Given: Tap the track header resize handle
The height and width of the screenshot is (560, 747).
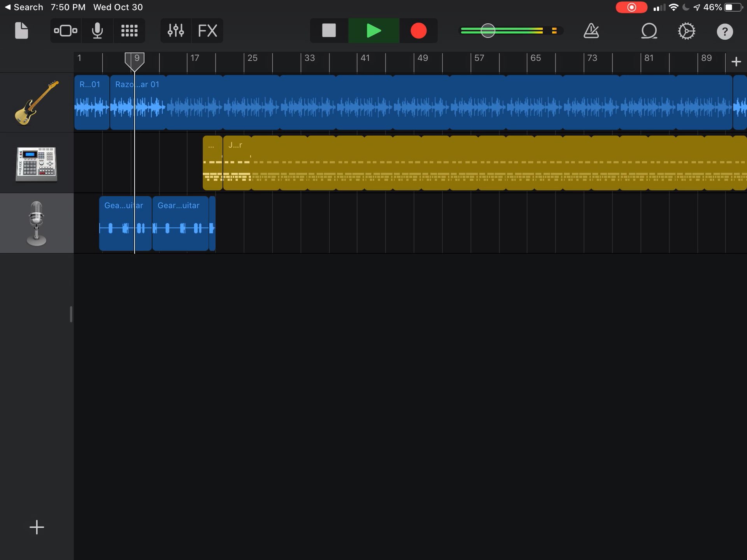Looking at the screenshot, I should point(71,314).
